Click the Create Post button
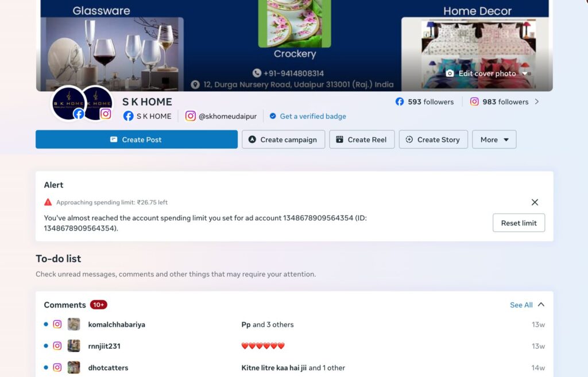Viewport: 588px width, 377px height. 137,139
